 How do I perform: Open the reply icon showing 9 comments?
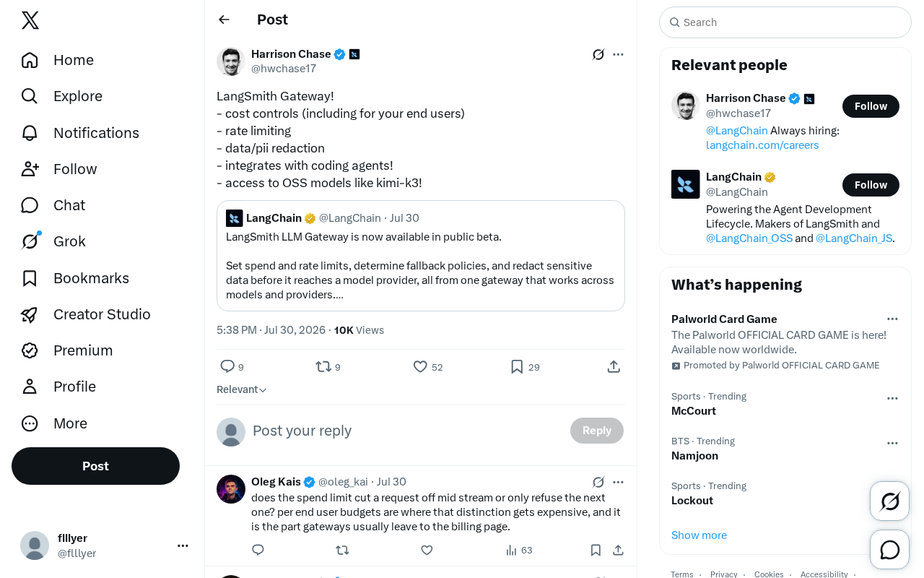(x=227, y=366)
